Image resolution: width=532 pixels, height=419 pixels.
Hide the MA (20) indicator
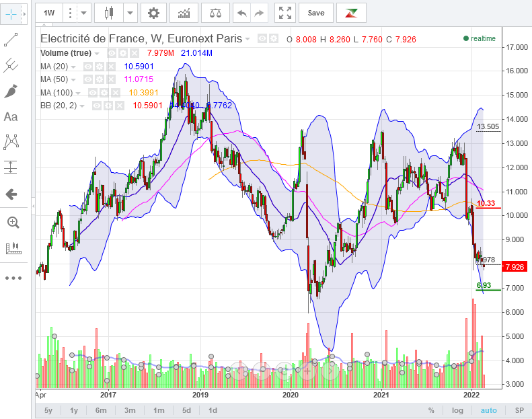tap(88, 67)
